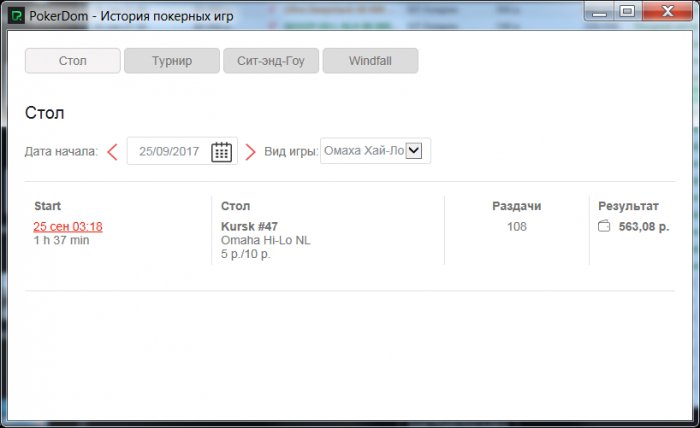Screen dimensions: 700x428
Task: Click the 1 h 37 min duration
Action: pyautogui.click(x=62, y=240)
